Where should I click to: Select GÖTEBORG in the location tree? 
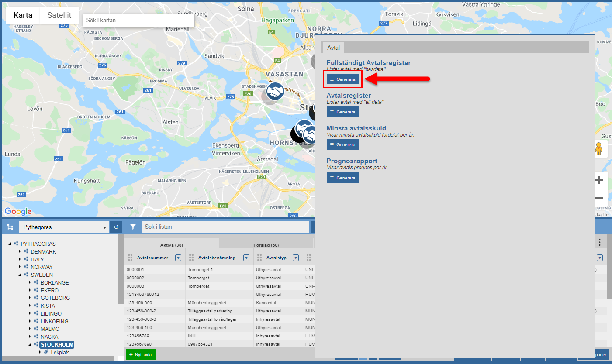pos(55,298)
